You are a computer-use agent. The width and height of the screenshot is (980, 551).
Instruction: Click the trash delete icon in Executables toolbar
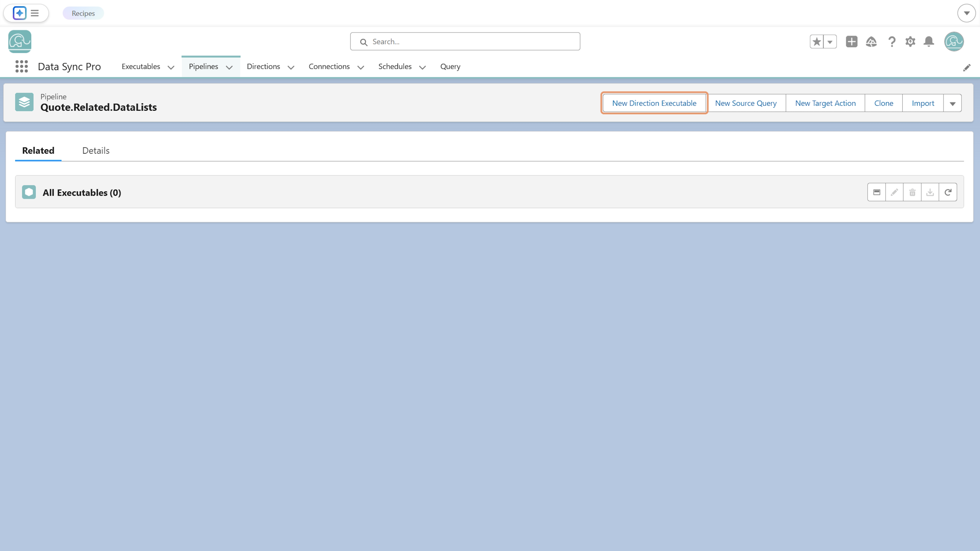[912, 192]
